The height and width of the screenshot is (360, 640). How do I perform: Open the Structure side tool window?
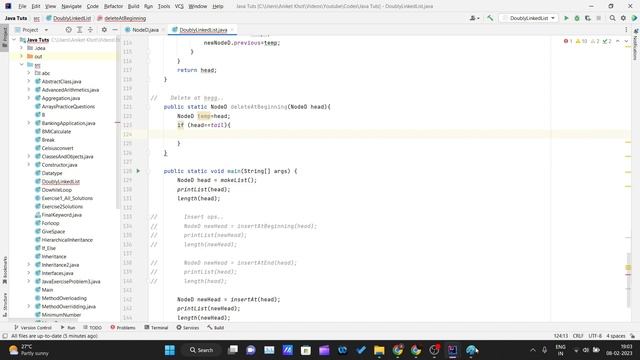pyautogui.click(x=5, y=304)
